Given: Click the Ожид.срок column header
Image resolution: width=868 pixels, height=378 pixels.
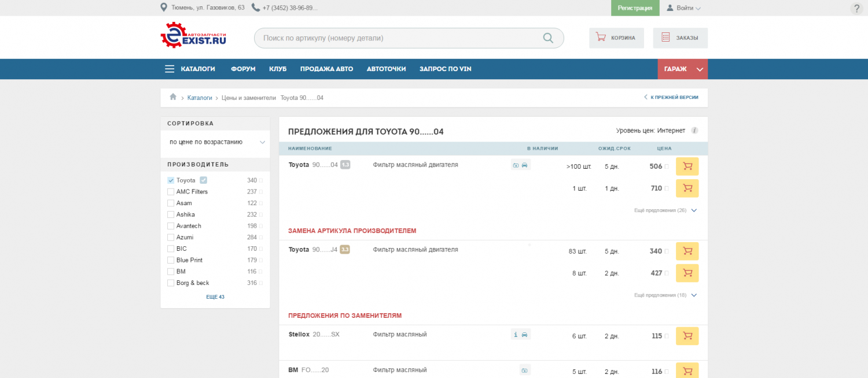Looking at the screenshot, I should [615, 149].
